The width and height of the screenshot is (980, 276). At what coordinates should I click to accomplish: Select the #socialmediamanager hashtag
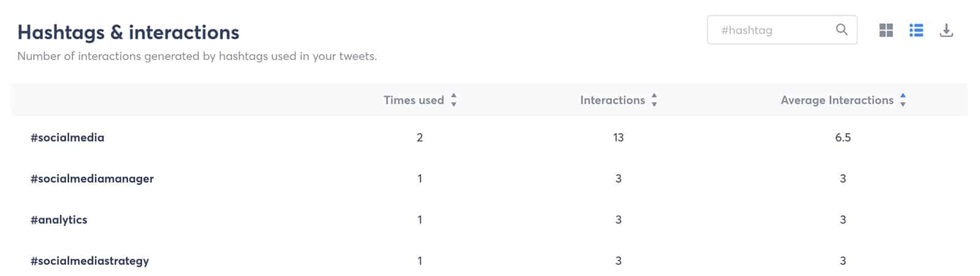92,178
